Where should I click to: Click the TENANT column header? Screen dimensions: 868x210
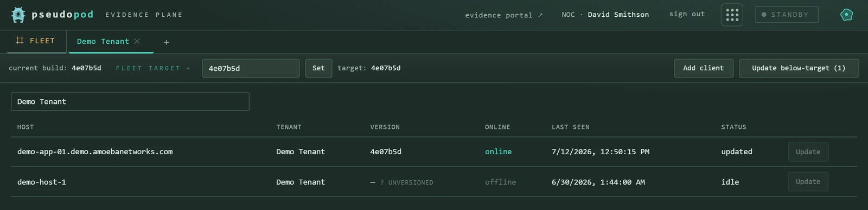tap(289, 127)
